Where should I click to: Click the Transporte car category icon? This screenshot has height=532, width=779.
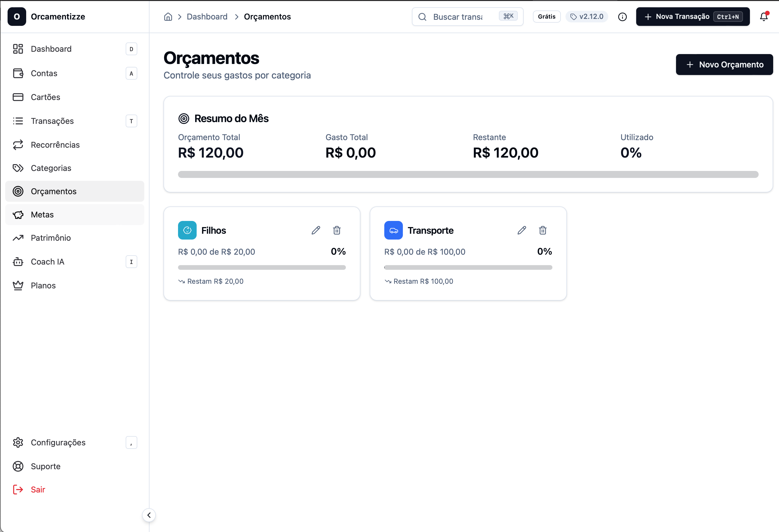coord(393,230)
